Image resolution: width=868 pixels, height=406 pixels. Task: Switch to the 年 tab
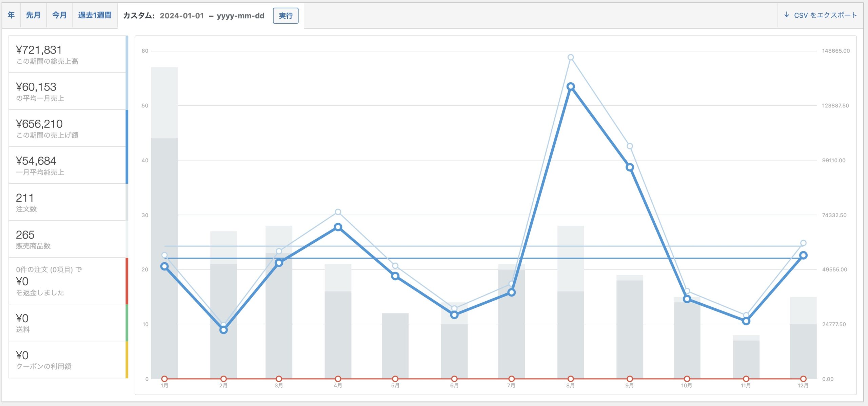point(11,15)
